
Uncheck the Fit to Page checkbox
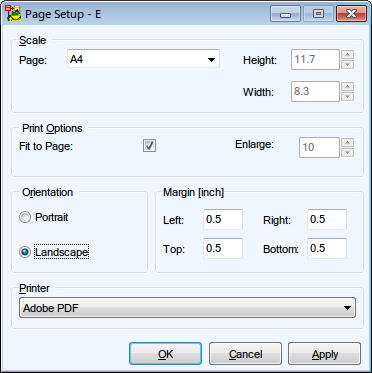tap(149, 146)
